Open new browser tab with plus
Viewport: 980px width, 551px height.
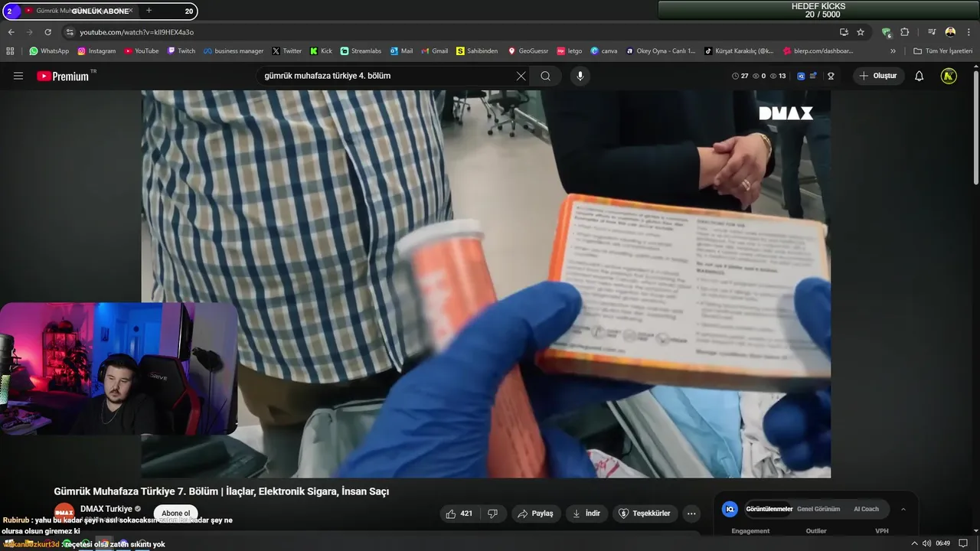click(149, 11)
